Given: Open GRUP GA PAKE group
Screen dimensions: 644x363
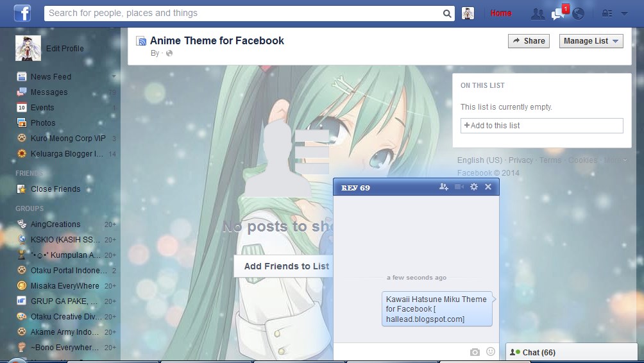Looking at the screenshot, I should click(64, 301).
